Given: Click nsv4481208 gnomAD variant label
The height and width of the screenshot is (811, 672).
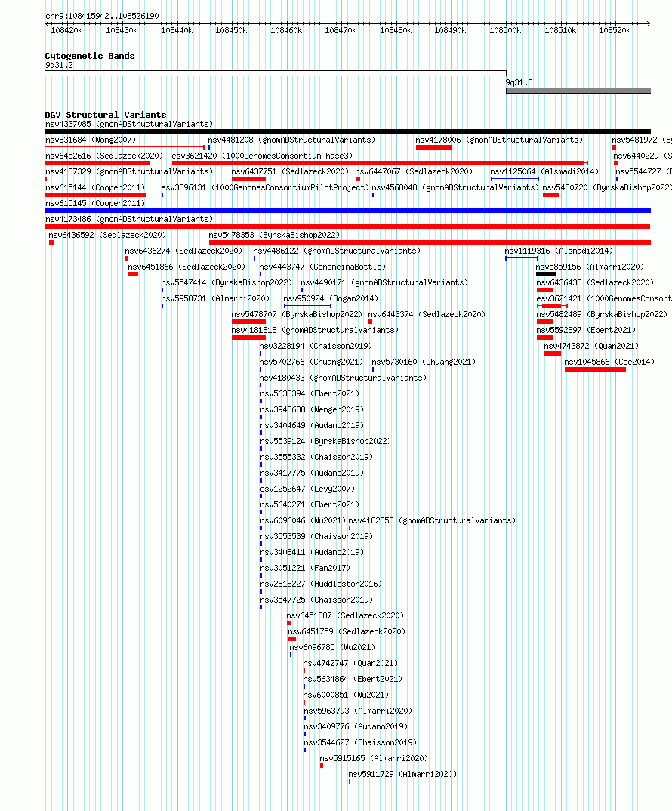Looking at the screenshot, I should coord(291,140).
